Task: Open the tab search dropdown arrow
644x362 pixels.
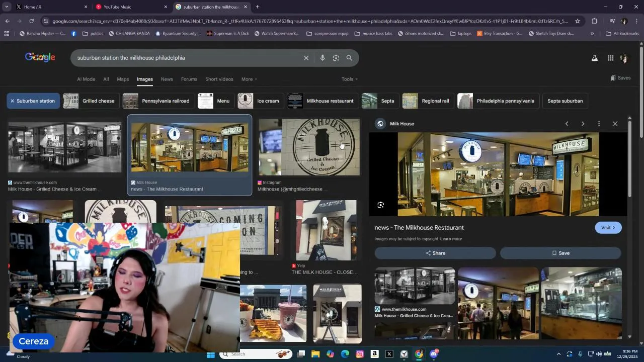Action: (7, 7)
